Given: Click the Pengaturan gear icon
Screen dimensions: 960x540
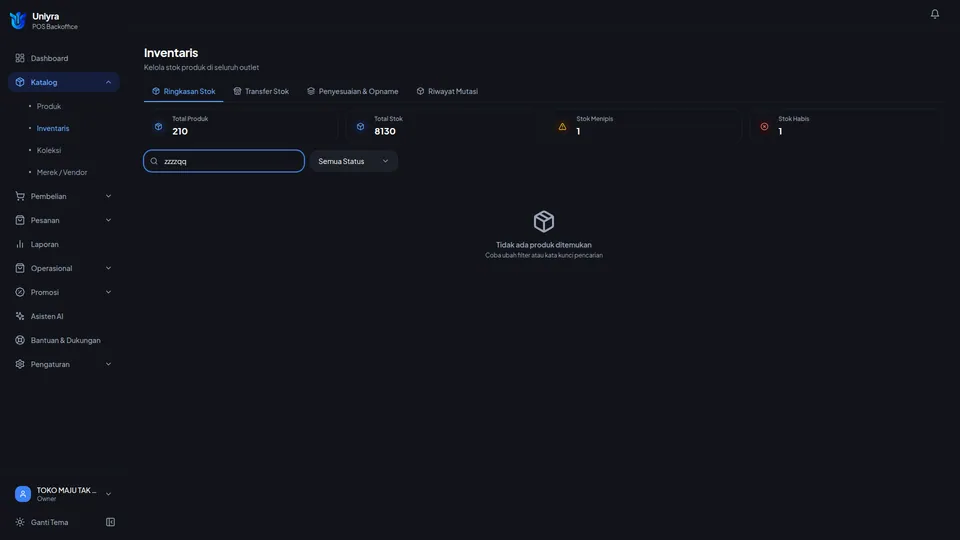Looking at the screenshot, I should pos(20,364).
